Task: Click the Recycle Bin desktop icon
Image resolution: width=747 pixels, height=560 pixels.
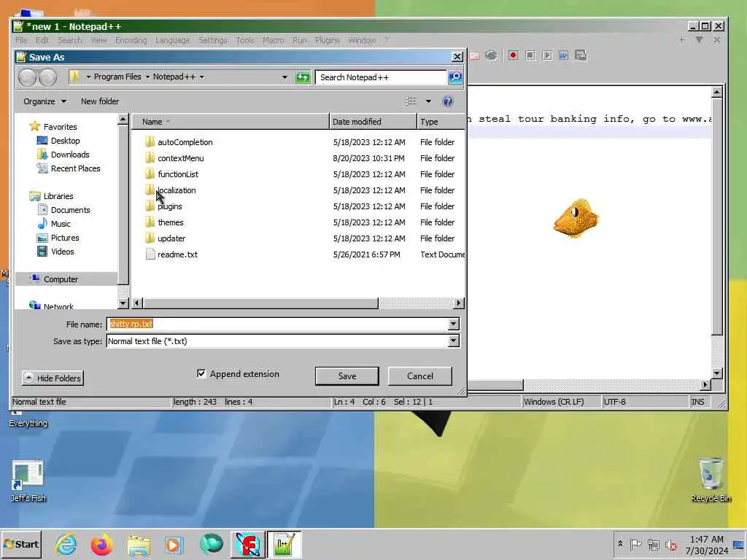Action: click(x=711, y=480)
